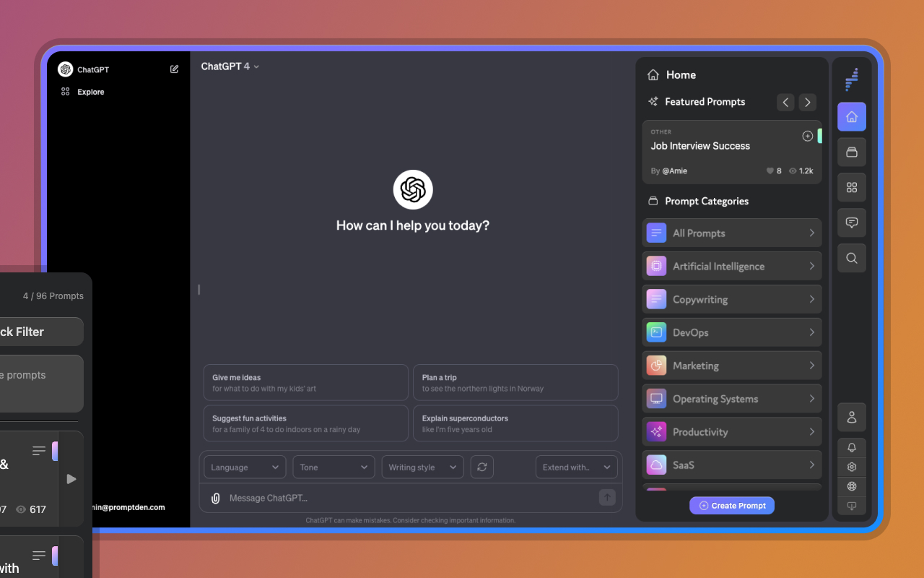Select Explore in the left sidebar

click(90, 92)
